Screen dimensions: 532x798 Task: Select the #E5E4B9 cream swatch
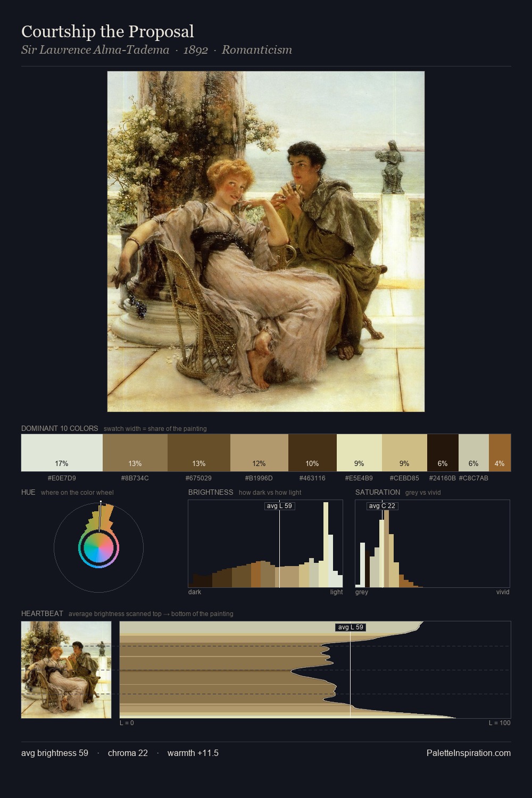(x=359, y=453)
